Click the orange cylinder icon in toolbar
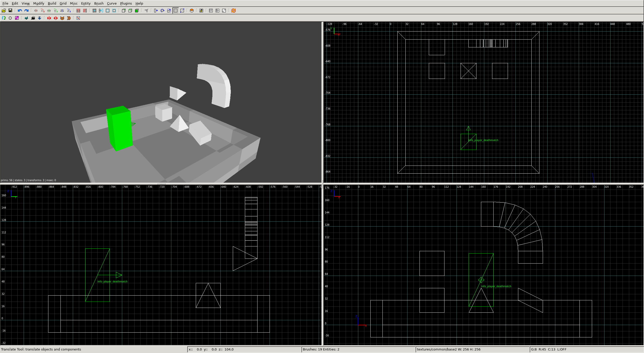 [192, 11]
